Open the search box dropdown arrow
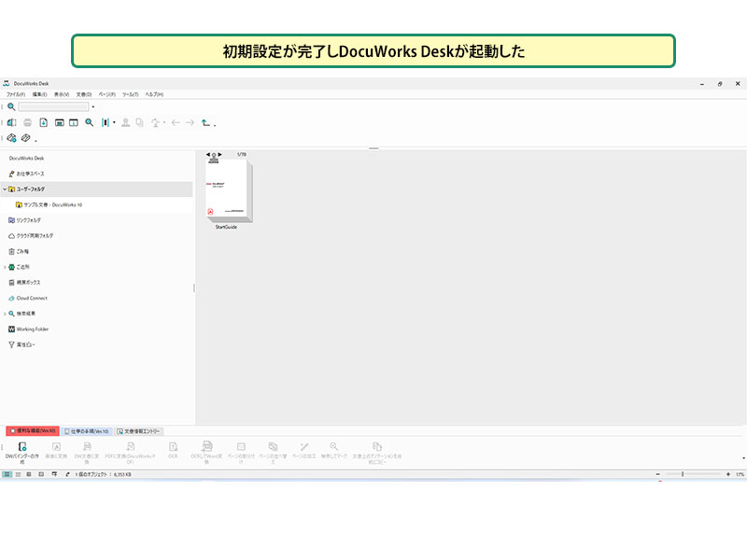 (92, 106)
